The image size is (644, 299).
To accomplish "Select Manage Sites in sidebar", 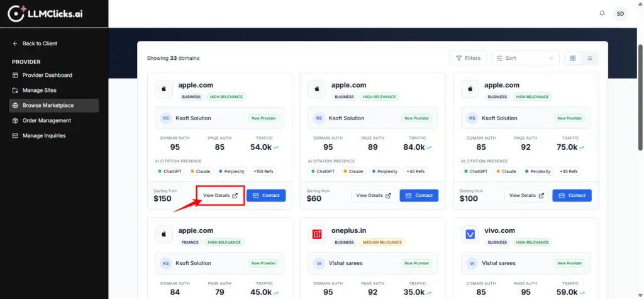I will click(39, 90).
